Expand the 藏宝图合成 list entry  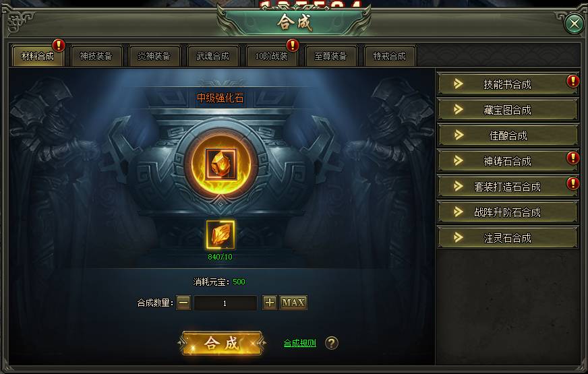click(508, 109)
